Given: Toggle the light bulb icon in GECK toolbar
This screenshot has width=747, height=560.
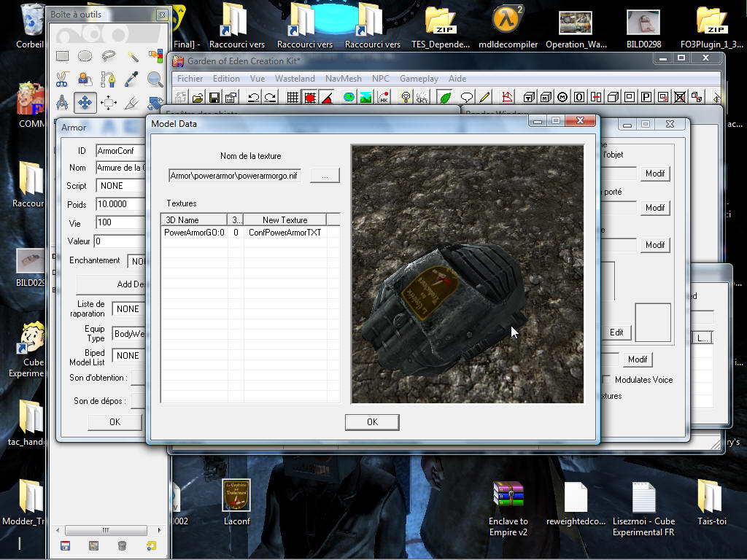Looking at the screenshot, I should point(406,98).
